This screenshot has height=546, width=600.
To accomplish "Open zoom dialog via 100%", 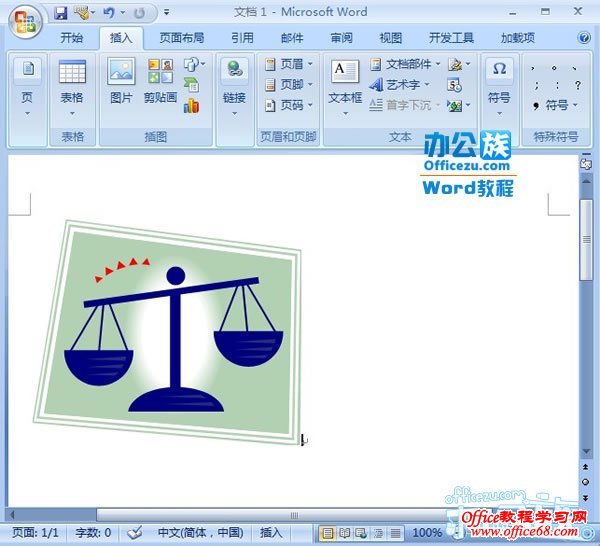I will 427,533.
